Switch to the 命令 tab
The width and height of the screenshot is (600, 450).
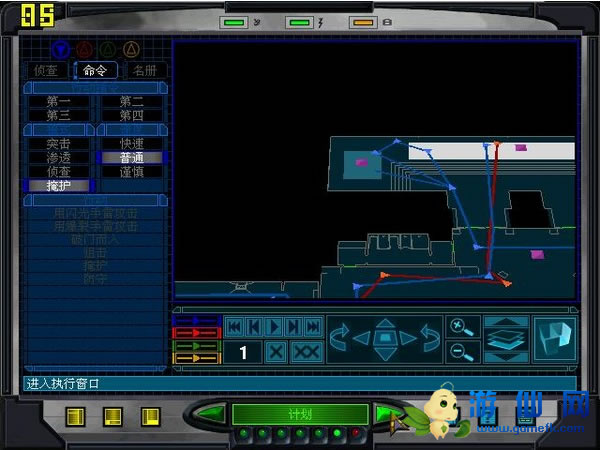coord(96,70)
